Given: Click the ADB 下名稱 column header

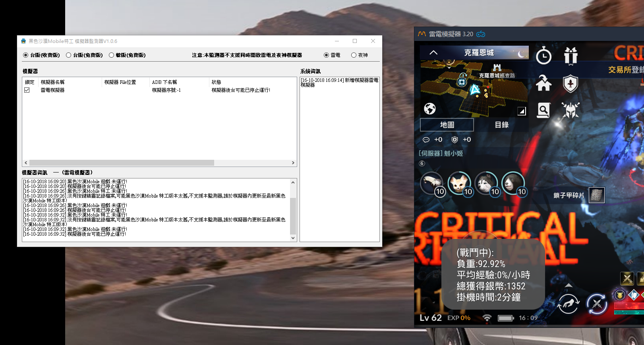Looking at the screenshot, I should (180, 82).
